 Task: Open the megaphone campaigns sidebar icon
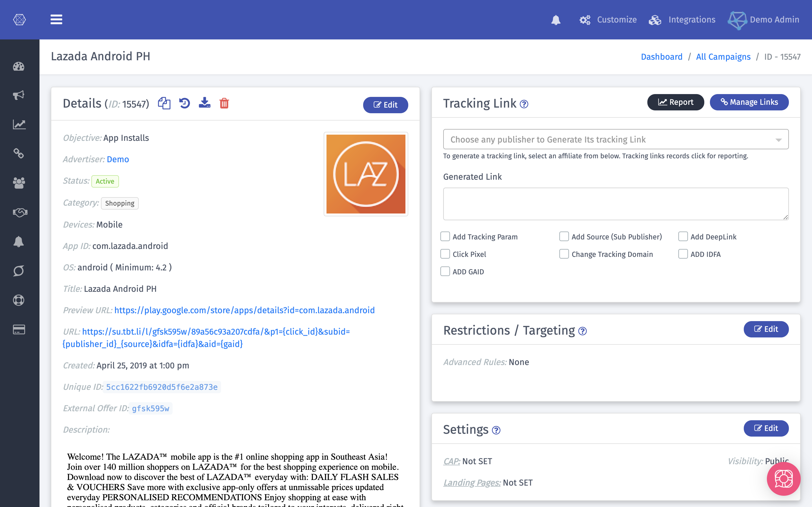[x=19, y=95]
